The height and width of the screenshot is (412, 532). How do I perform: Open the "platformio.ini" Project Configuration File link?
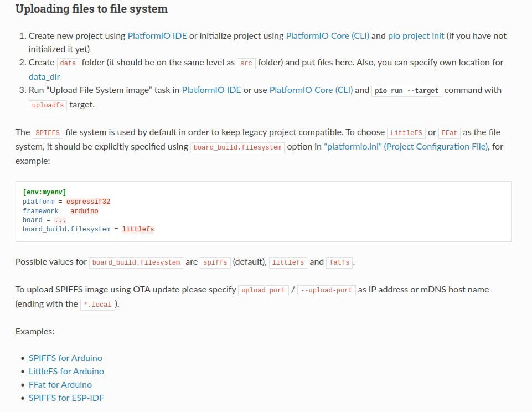(x=406, y=146)
